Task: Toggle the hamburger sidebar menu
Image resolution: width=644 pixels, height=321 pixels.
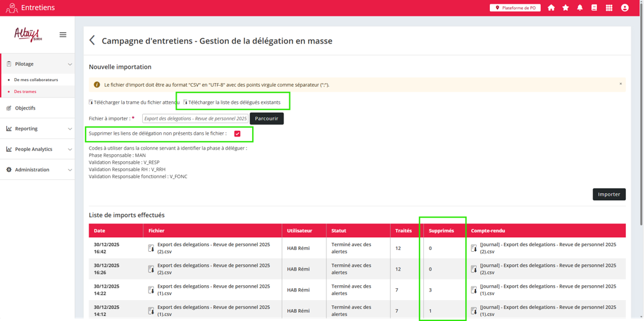Action: point(63,35)
